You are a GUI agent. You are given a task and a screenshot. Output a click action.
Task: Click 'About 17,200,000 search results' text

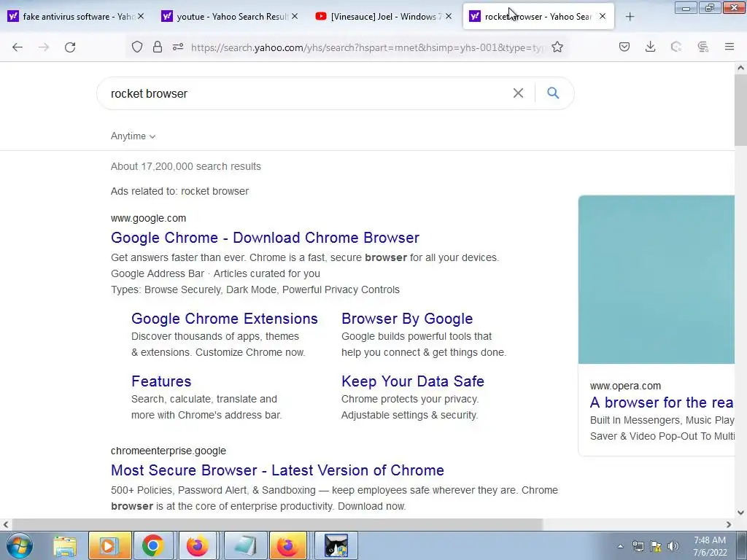[186, 166]
